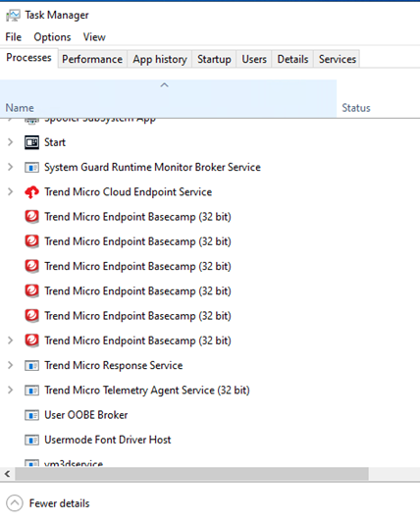Click the Start process icon
Viewport: 420px width, 523px height.
31,142
